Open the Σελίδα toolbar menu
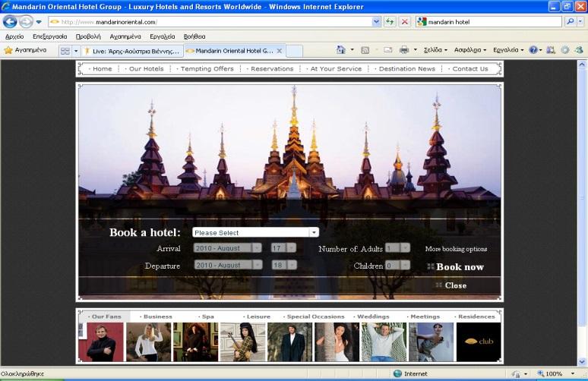This screenshot has width=588, height=381. [435, 50]
